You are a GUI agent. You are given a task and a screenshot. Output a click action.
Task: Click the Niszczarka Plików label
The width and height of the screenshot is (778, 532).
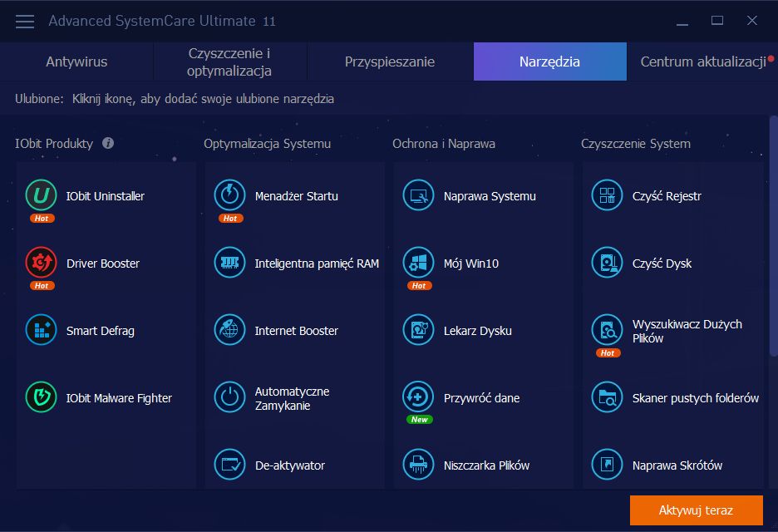[x=486, y=465]
